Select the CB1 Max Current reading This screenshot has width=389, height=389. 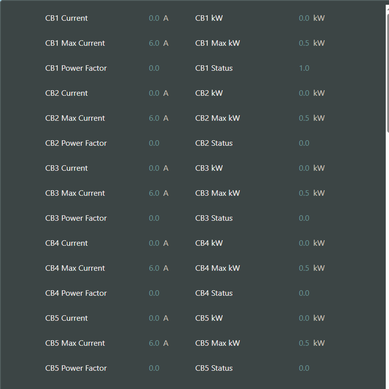point(154,43)
